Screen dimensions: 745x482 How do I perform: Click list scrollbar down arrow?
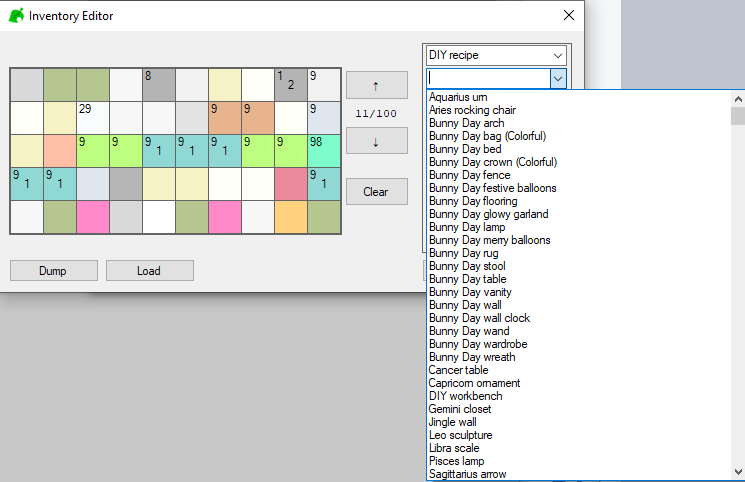pos(738,472)
